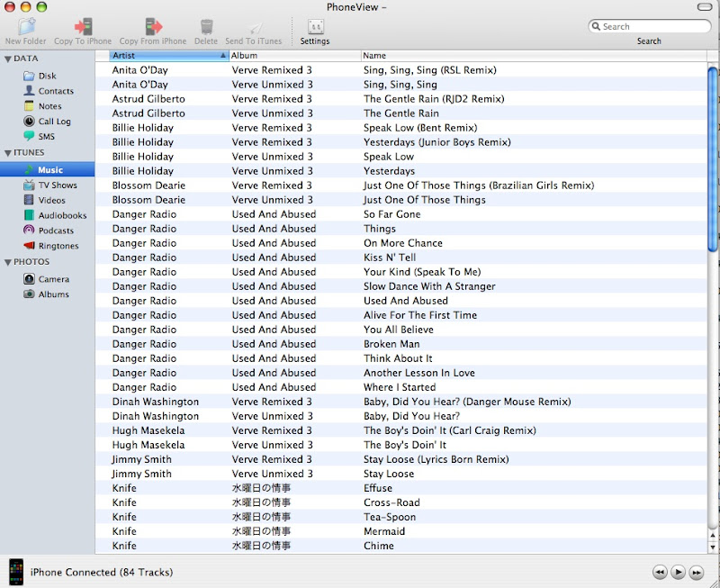Collapse the DATA section triangle

(7, 59)
